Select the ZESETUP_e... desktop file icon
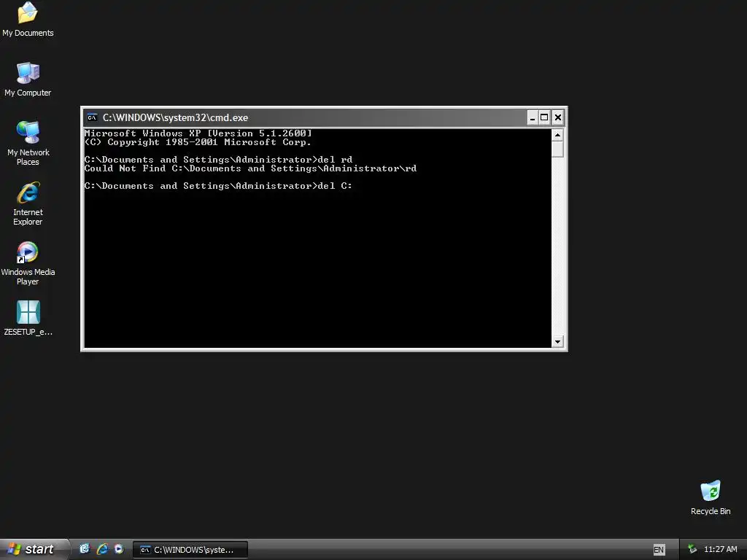This screenshot has width=747, height=560. pyautogui.click(x=28, y=318)
